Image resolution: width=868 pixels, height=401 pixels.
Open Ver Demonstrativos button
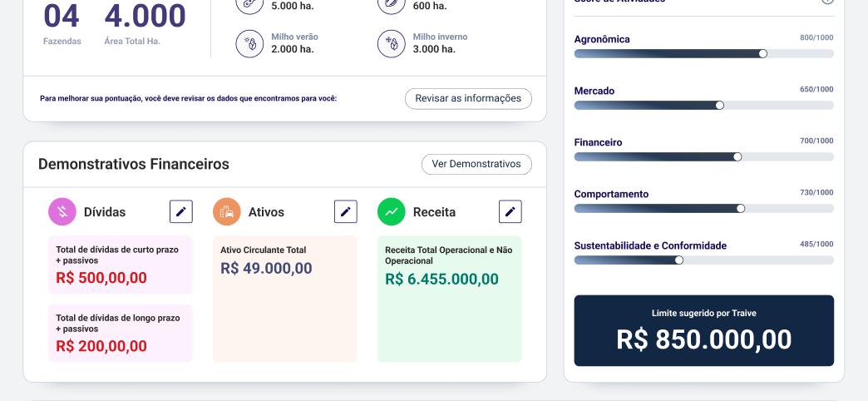click(x=476, y=165)
